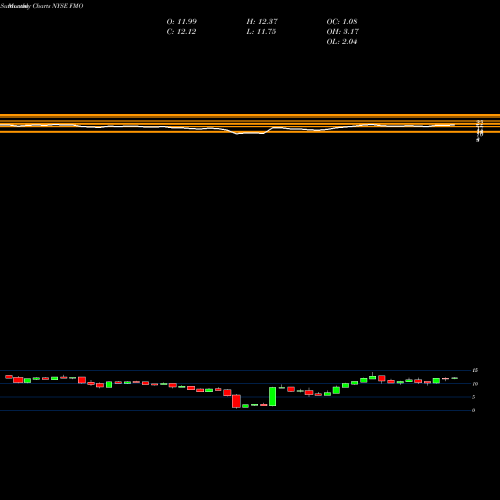The height and width of the screenshot is (500, 500).
Task: Click the largest red crash candle
Action: click(x=236, y=401)
